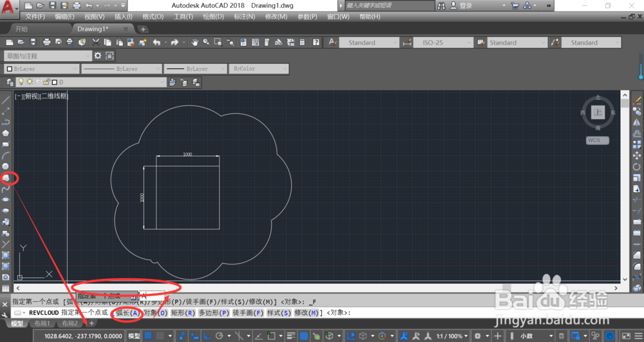Toggle the drawing grid display
This screenshot has height=342, width=644.
[x=148, y=336]
